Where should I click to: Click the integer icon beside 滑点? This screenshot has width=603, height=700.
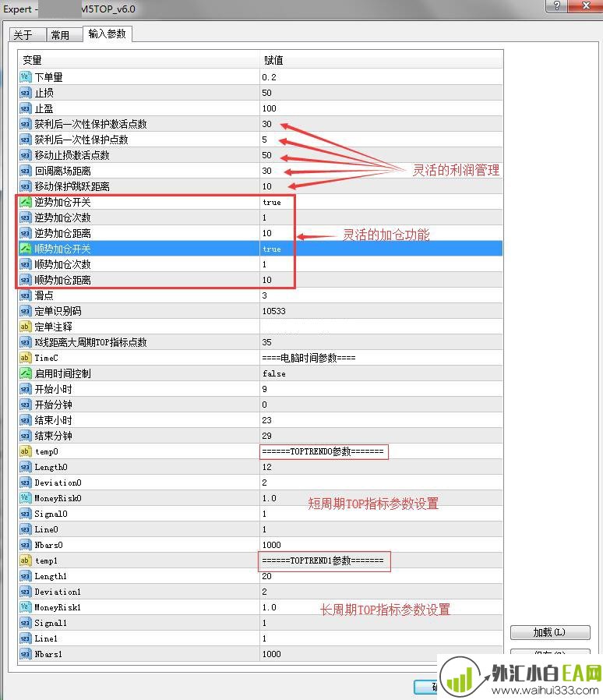pyautogui.click(x=26, y=295)
